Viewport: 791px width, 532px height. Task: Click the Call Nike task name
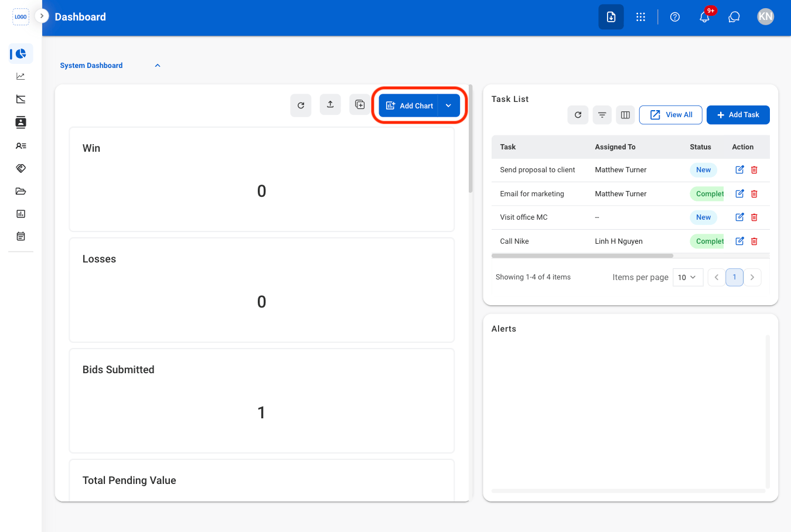click(x=514, y=241)
